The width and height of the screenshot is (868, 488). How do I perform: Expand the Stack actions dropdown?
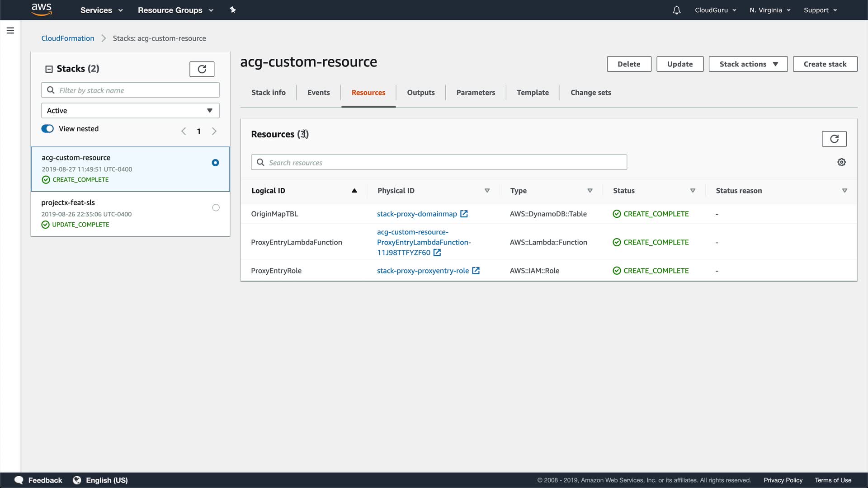(x=748, y=64)
